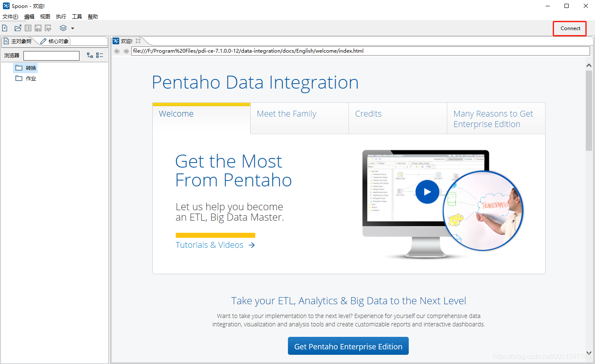This screenshot has width=595, height=364.
Task: Open the Credits tab
Action: point(398,118)
